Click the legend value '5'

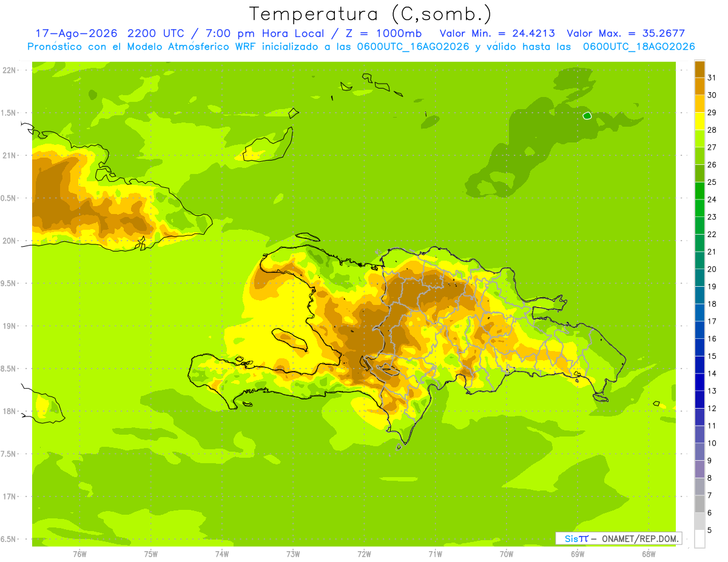pyautogui.click(x=709, y=530)
